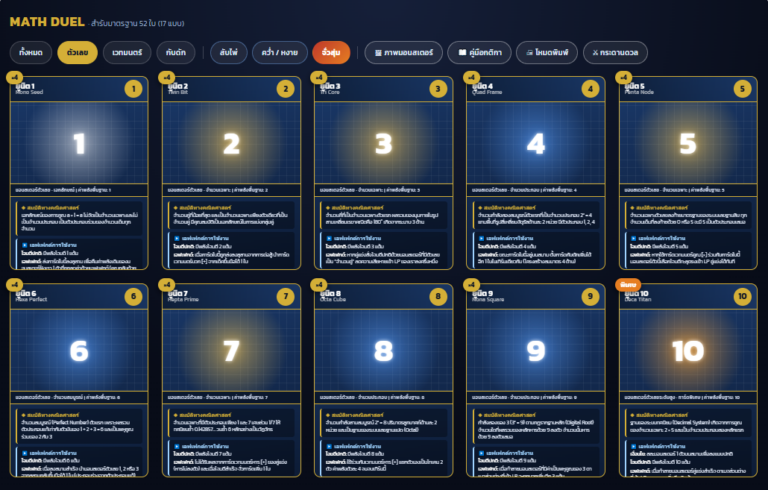Screen dimensions: 768x490
Task: Open the glowing 7 card artwork
Action: pos(231,350)
